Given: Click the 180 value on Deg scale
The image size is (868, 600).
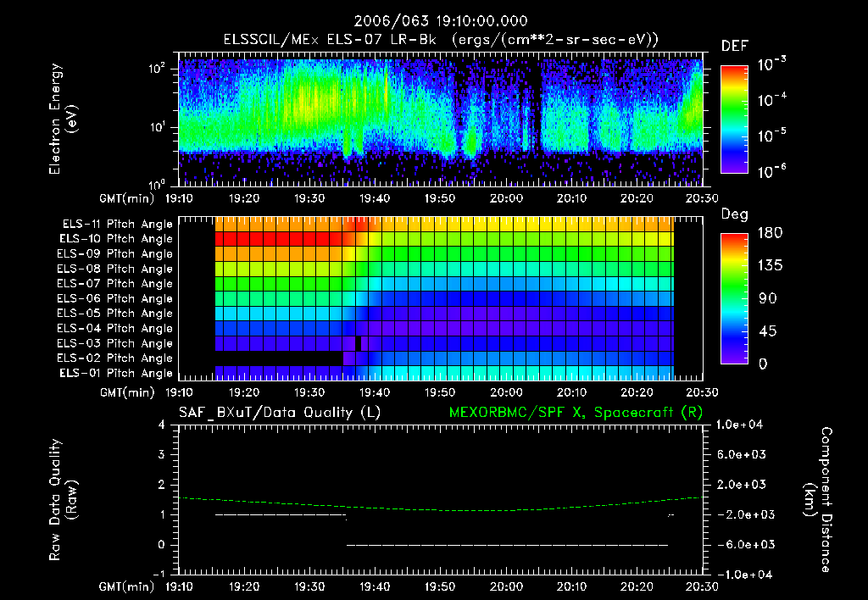Looking at the screenshot, I should (770, 233).
